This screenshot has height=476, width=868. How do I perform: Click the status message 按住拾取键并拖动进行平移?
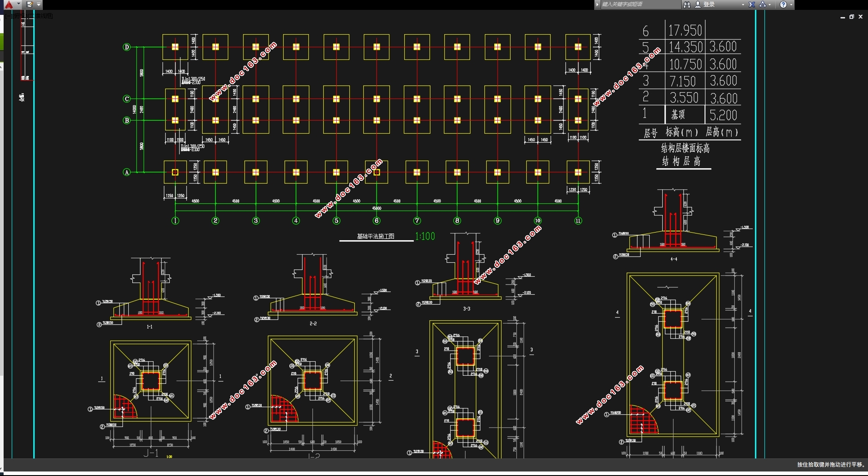(x=830, y=465)
